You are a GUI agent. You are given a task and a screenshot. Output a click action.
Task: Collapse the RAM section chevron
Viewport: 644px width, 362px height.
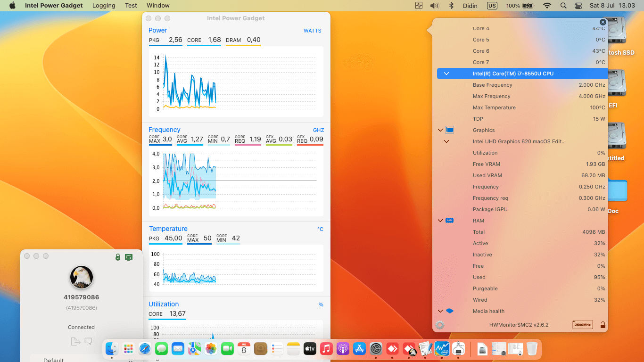(440, 221)
